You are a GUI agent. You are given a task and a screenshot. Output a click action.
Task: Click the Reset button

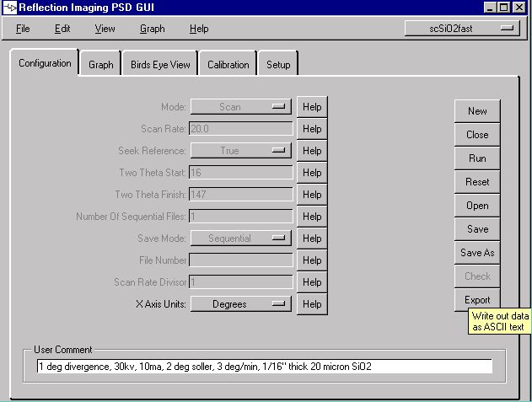coord(477,182)
